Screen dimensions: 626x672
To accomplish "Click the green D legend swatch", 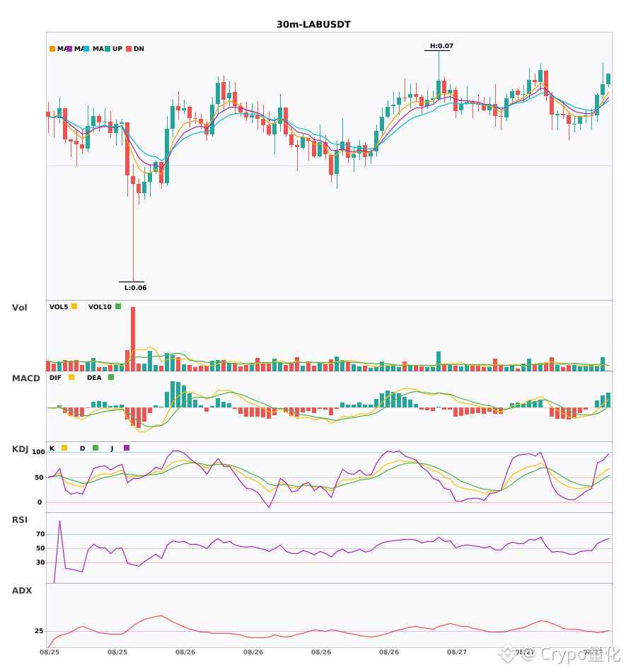I will [x=95, y=448].
